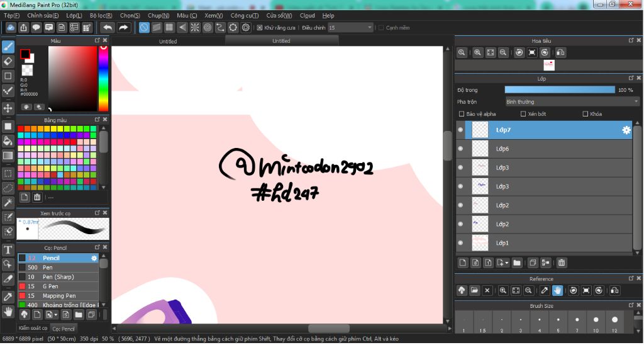644x345 pixels.
Task: Select the Lasso tool
Action: point(8,188)
